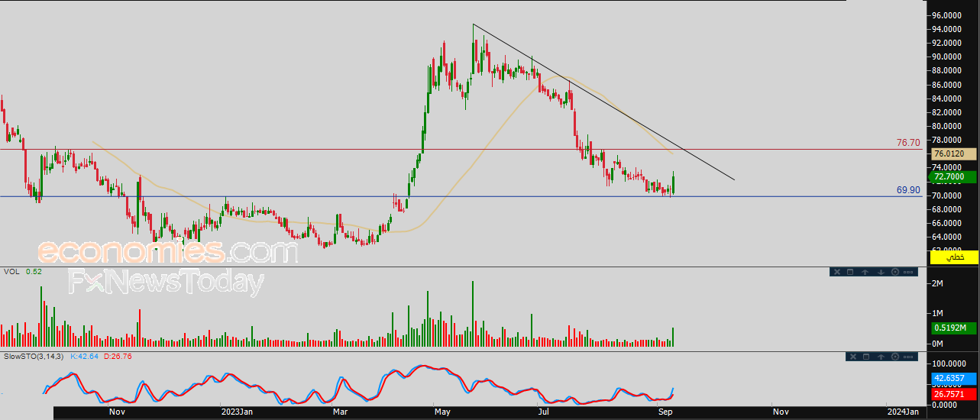
Task: Close the SlowSTO indicator panel
Action: 853,357
